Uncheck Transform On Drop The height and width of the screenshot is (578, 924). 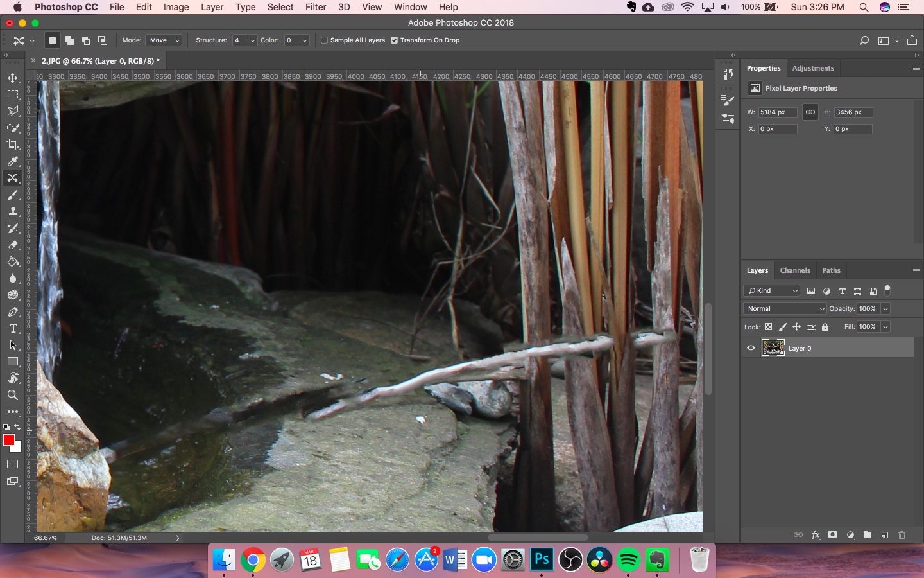click(395, 40)
